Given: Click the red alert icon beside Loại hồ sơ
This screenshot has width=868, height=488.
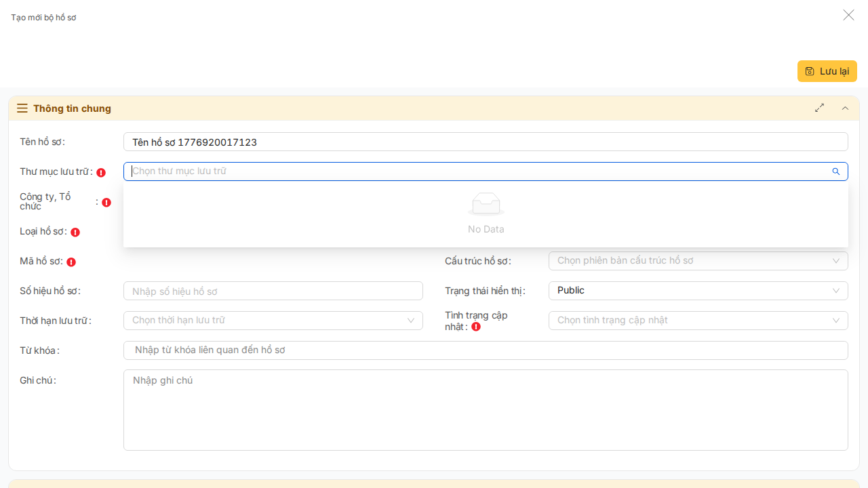Looking at the screenshot, I should [75, 232].
